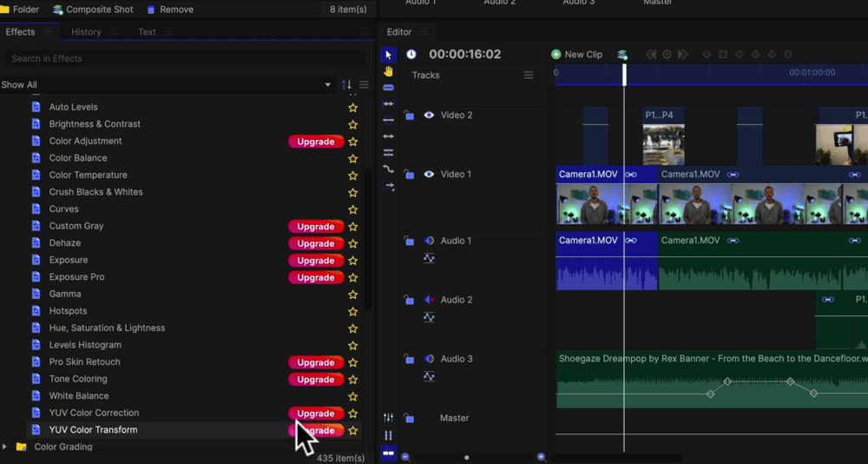Select the Slide tool icon

click(388, 120)
